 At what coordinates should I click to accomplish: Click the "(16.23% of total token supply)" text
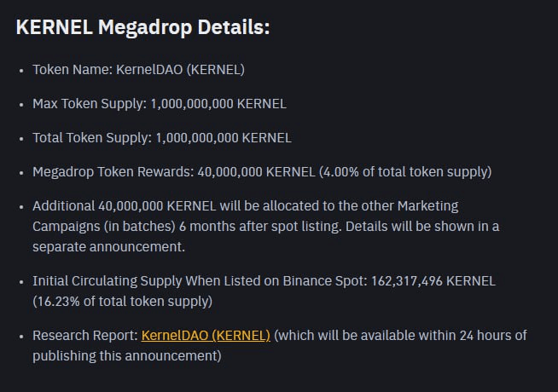(x=123, y=300)
